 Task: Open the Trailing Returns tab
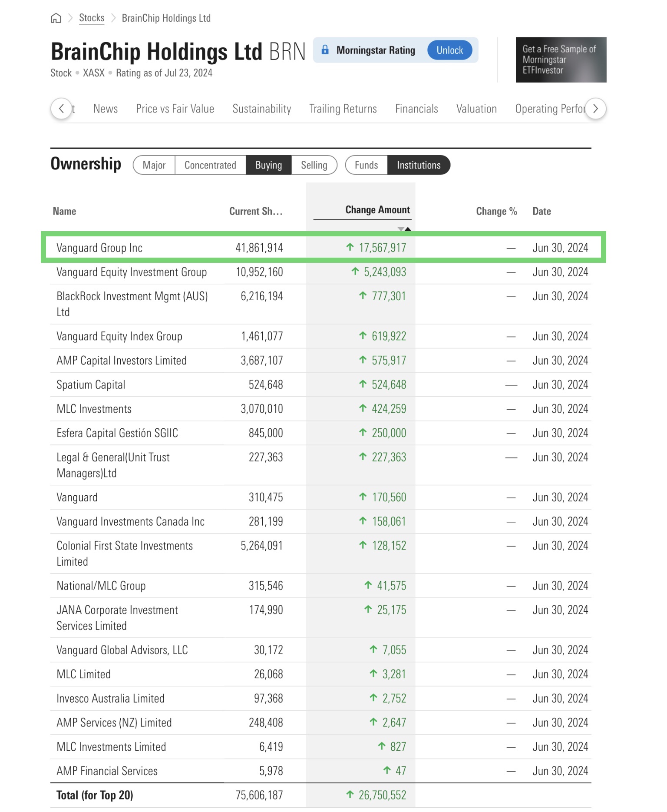coord(343,109)
